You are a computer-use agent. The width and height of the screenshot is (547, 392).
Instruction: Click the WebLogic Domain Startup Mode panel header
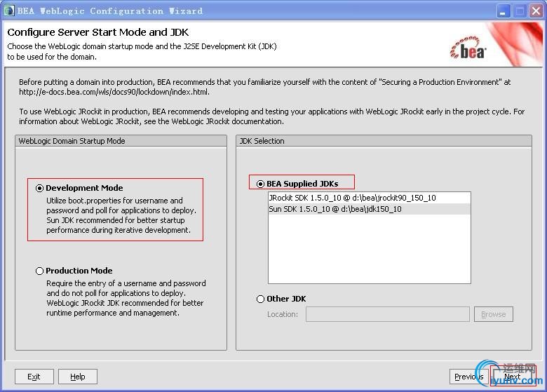click(121, 141)
